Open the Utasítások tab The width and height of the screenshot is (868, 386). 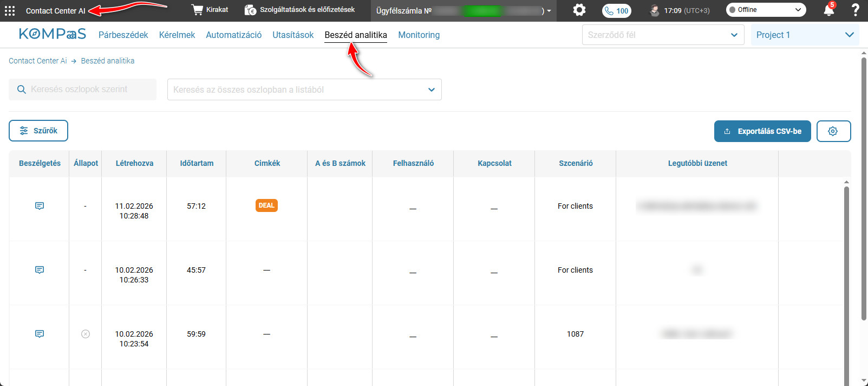click(x=293, y=35)
